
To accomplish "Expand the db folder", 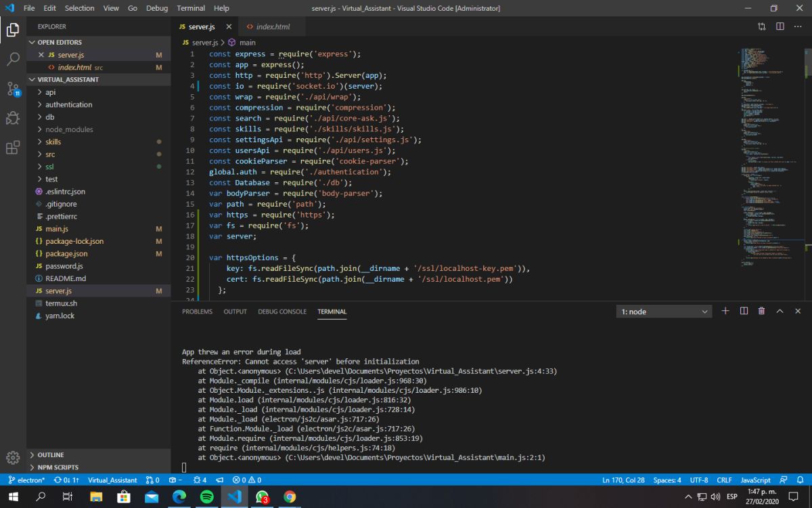I will pos(98,117).
